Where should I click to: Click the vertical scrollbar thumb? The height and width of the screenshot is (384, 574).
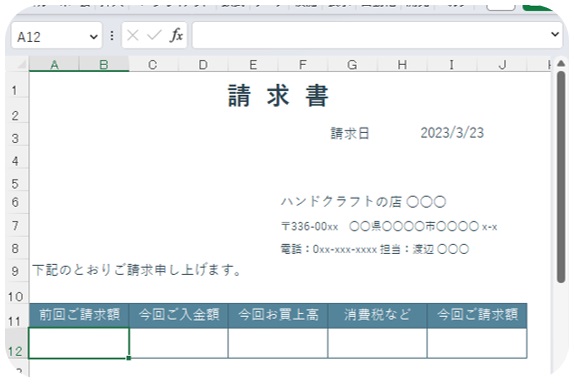[561, 177]
